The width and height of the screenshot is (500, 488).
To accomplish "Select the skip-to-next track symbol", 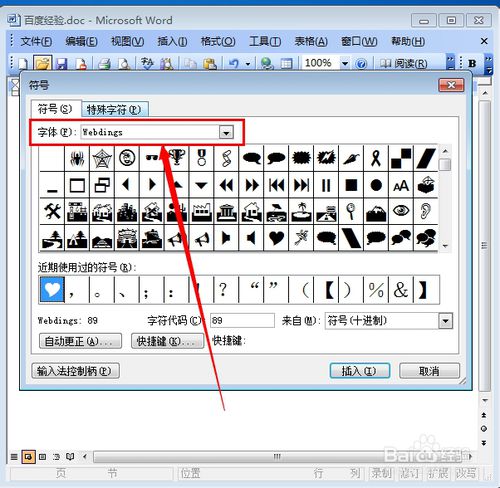I will click(x=301, y=185).
